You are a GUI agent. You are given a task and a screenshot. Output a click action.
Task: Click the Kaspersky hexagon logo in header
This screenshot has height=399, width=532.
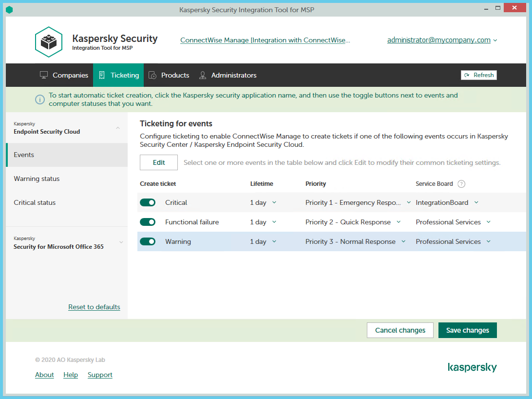tap(49, 42)
